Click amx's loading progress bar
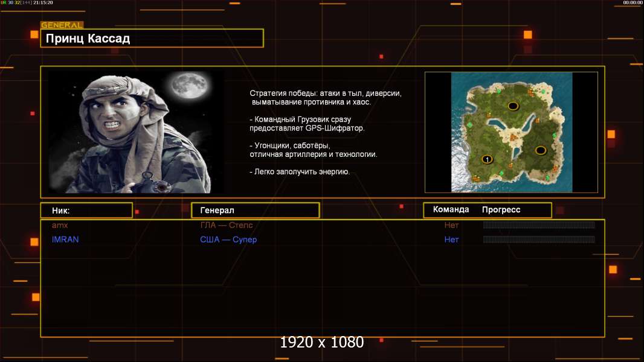 539,225
